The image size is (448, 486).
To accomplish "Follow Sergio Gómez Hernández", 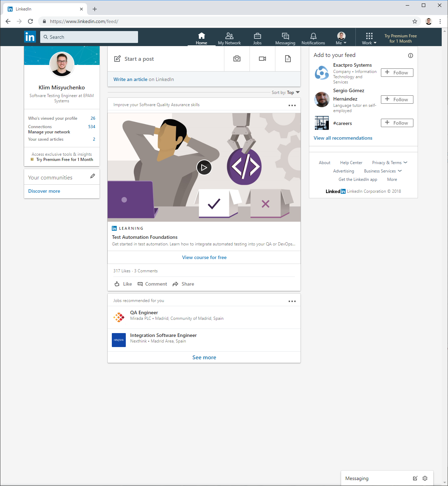I will click(397, 100).
